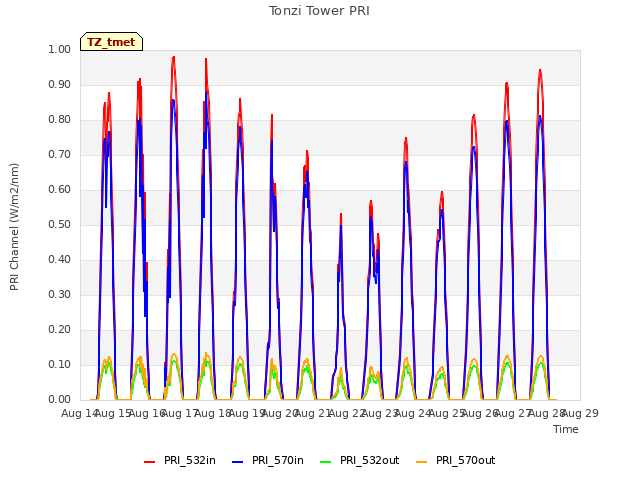Click the Aug 29 x-axis tick label

(580, 413)
